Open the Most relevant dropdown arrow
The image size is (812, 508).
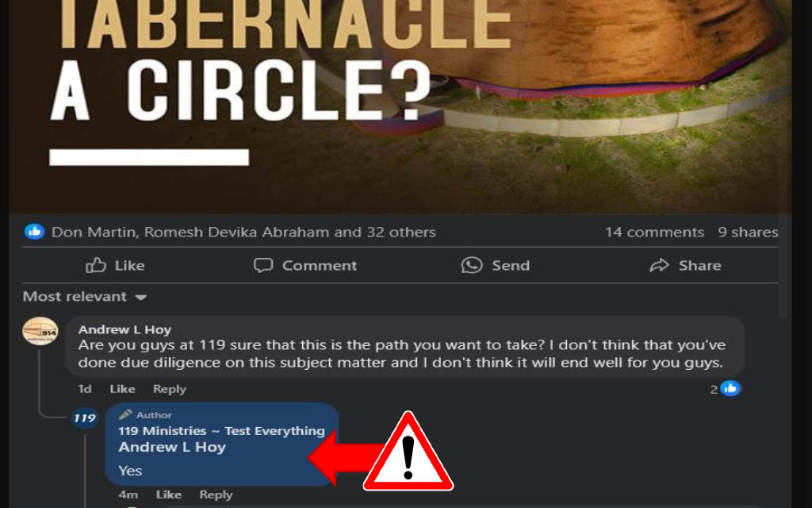(x=141, y=298)
